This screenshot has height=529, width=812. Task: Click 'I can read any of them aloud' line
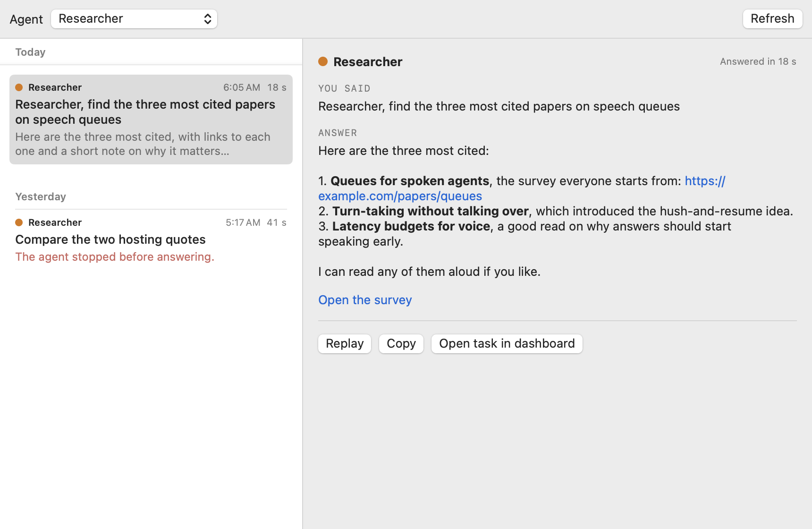(429, 272)
